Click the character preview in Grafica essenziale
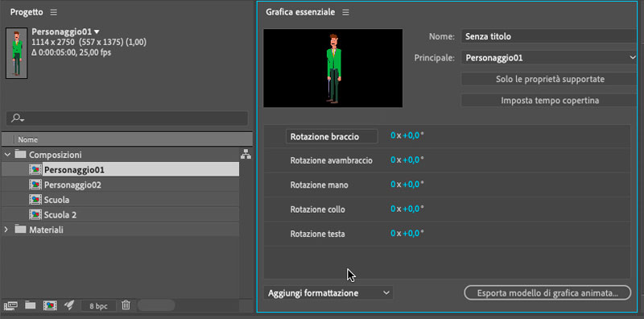Image resolution: width=644 pixels, height=319 pixels. pyautogui.click(x=333, y=68)
